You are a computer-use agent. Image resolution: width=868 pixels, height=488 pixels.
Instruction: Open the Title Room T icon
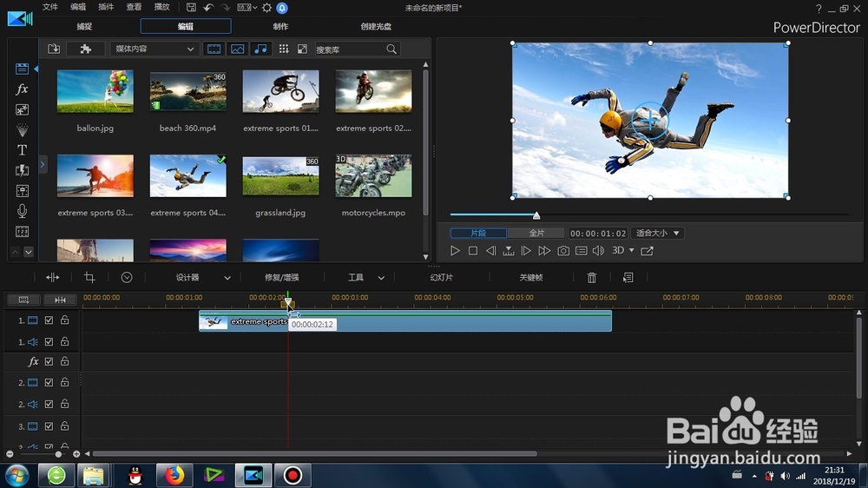click(23, 150)
